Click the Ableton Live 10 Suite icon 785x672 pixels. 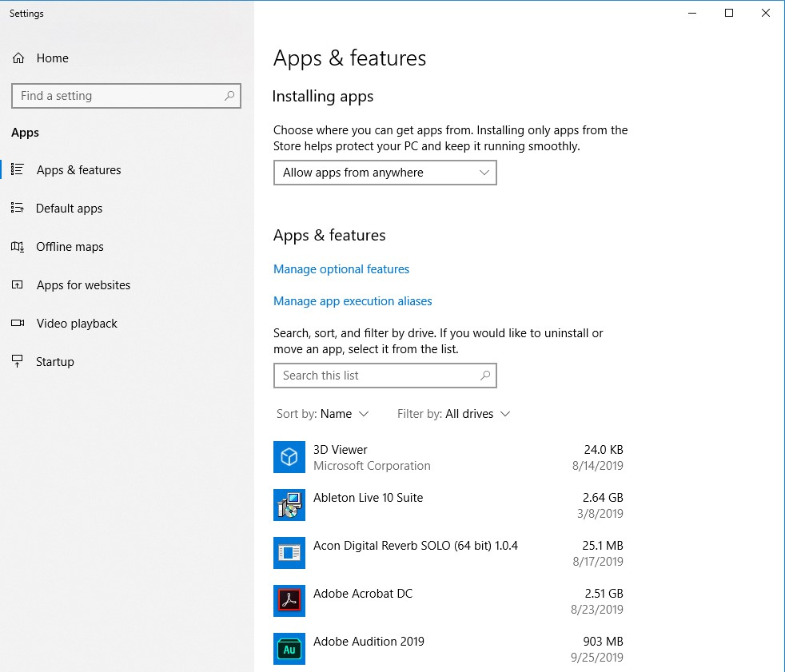click(x=289, y=505)
